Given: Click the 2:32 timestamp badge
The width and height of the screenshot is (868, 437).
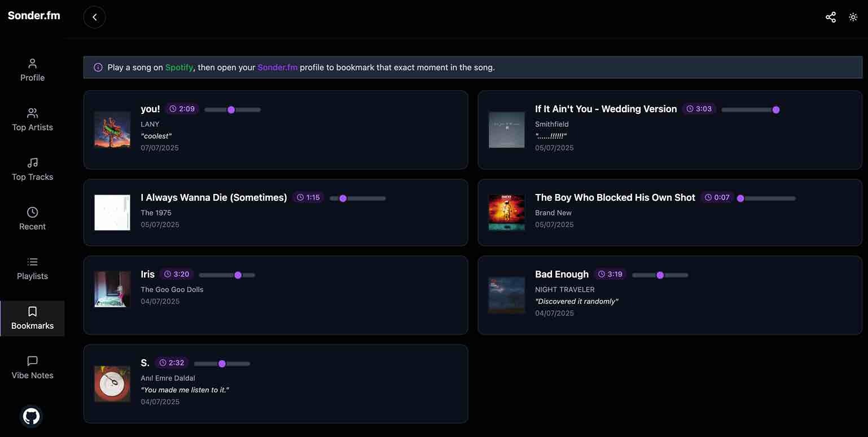Looking at the screenshot, I should point(172,363).
